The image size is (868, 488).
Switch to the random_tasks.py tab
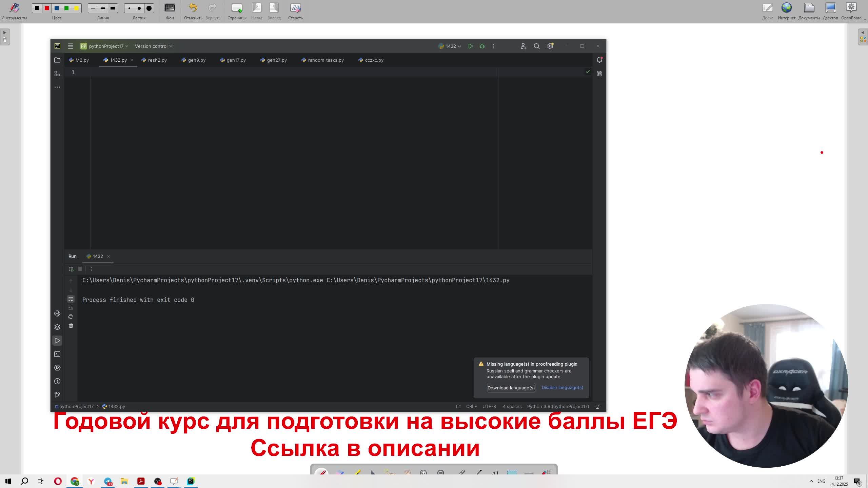[325, 60]
